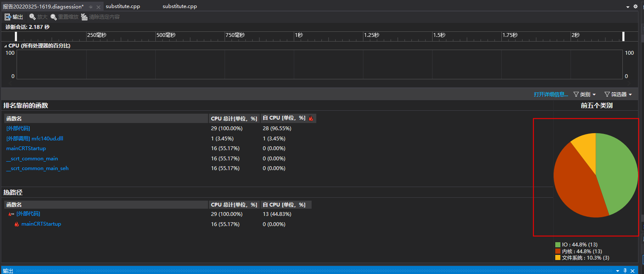Click the green IO legend swatch
Image resolution: width=644 pixels, height=274 pixels.
tap(558, 245)
